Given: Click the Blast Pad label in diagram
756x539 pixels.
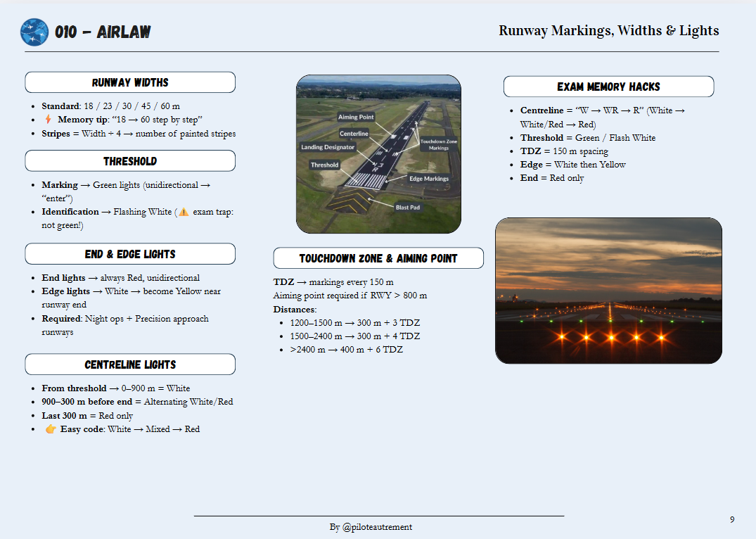Looking at the screenshot, I should pos(409,208).
